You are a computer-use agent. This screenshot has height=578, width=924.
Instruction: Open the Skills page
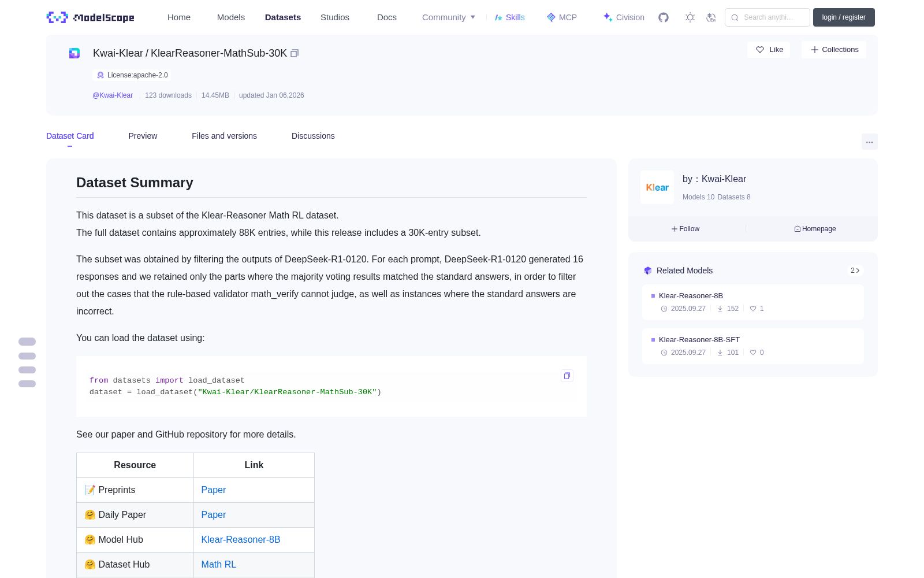509,17
